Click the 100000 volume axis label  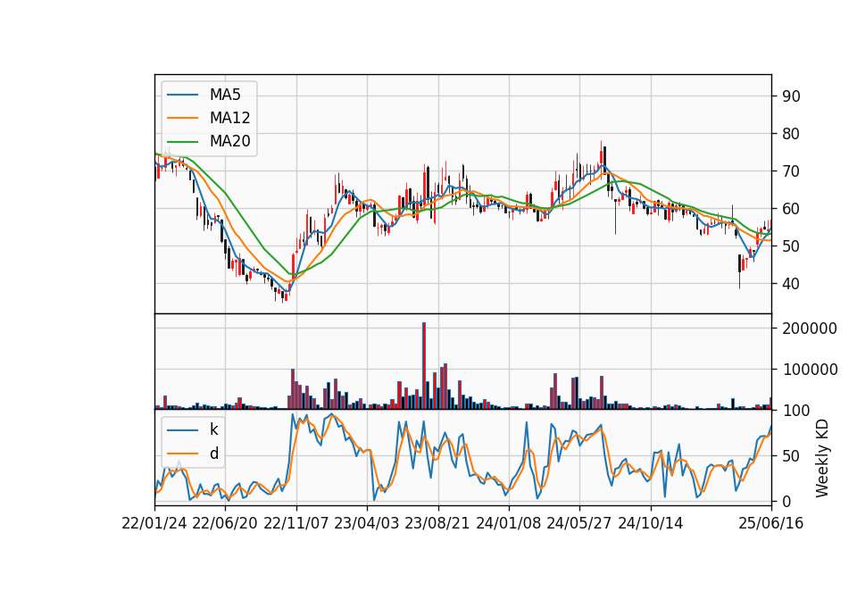point(810,370)
